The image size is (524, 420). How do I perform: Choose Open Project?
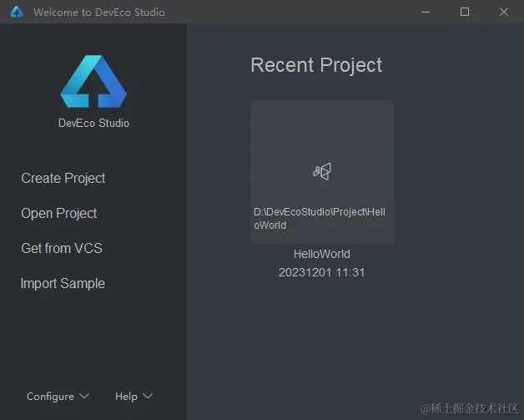[58, 214]
